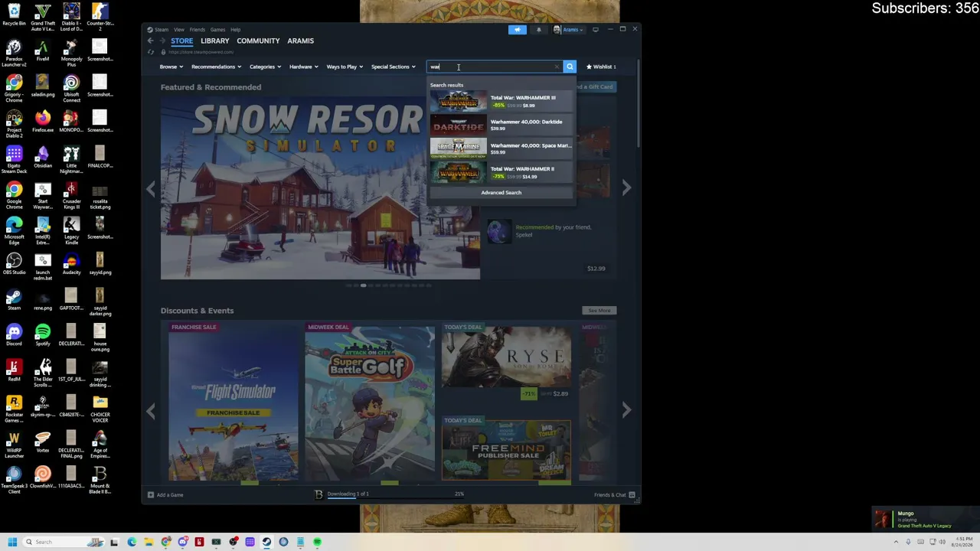Expand the Hardware dropdown
The width and height of the screenshot is (980, 551).
tap(303, 67)
